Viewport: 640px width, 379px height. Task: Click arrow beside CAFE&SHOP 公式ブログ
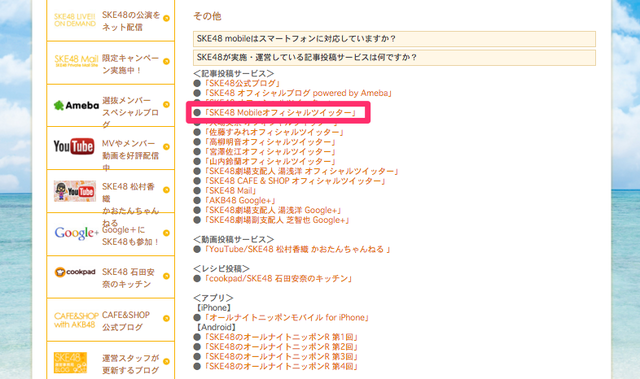166,318
